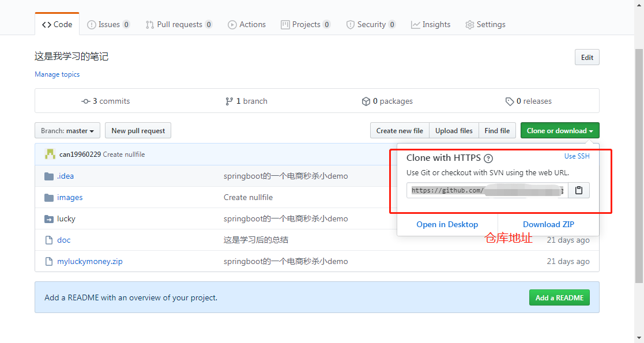
Task: Click the lucky submodule name
Action: click(x=66, y=219)
